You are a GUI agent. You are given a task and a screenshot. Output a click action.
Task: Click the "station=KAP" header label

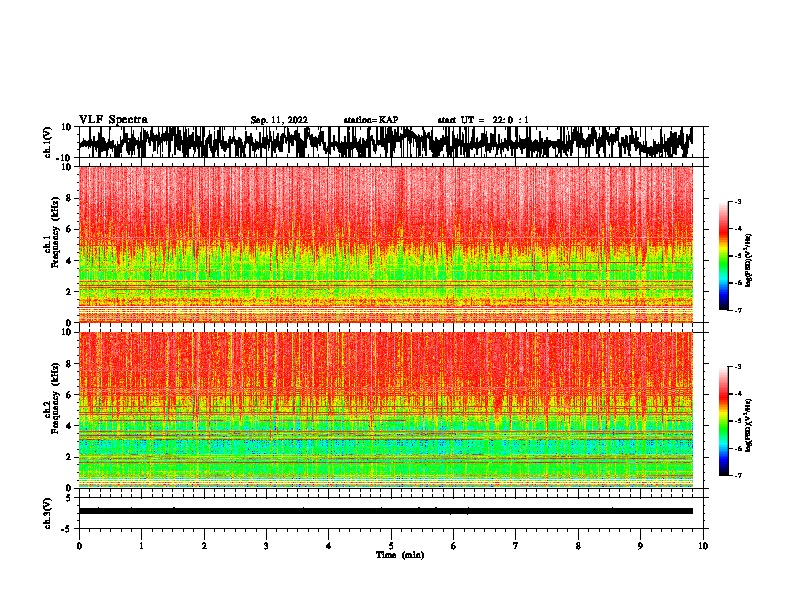[371, 120]
